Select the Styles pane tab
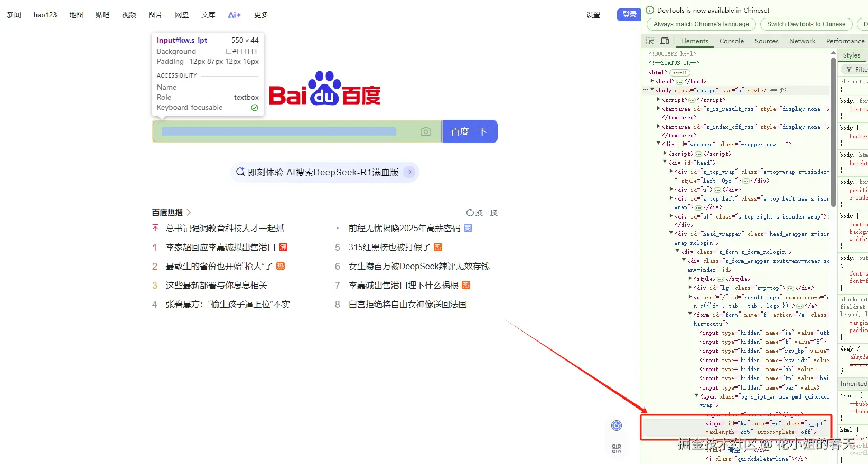This screenshot has width=868, height=464. pyautogui.click(x=851, y=55)
